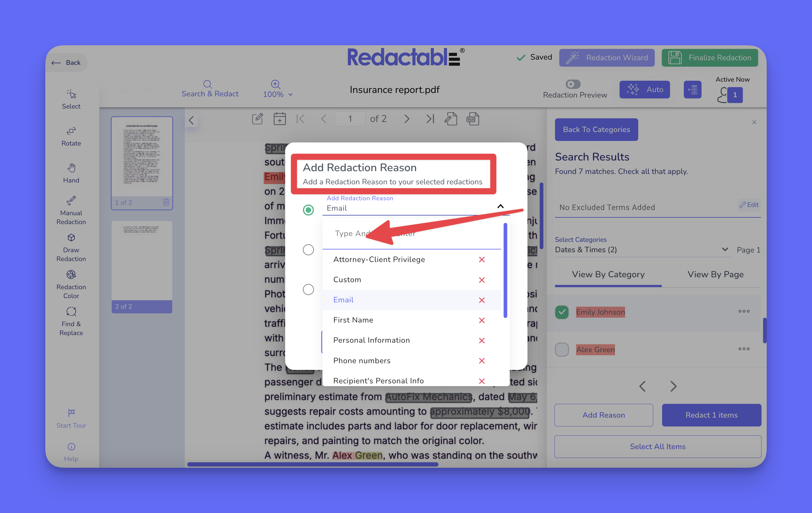Choose Phone numbers from reason list
This screenshot has width=812, height=513.
click(362, 361)
